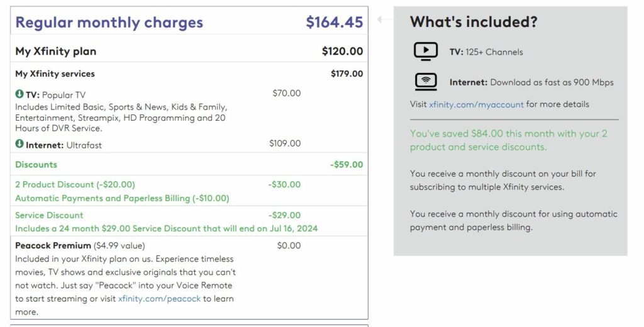Open the xfinity.com/peacock link
Image resolution: width=644 pixels, height=327 pixels.
point(159,299)
